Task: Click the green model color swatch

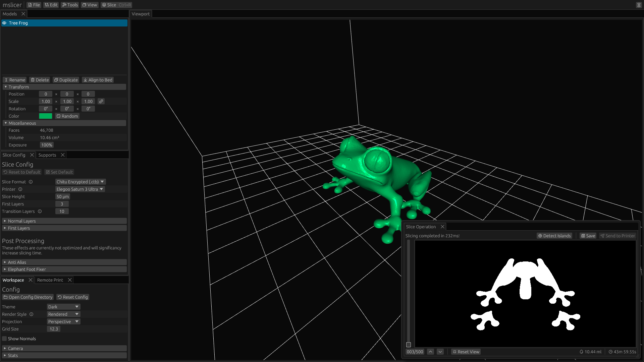Action: [x=45, y=116]
